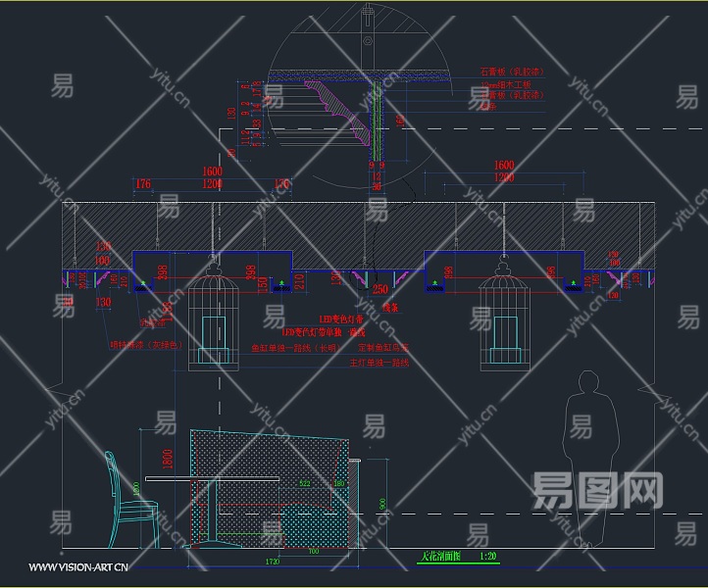Select the 12mm细木工板 annotation label

tap(506, 84)
